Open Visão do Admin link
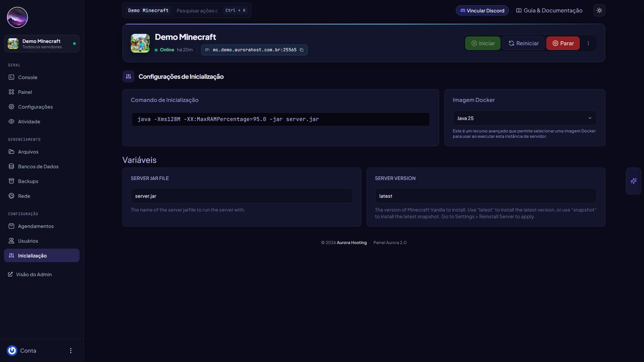 [x=30, y=275]
